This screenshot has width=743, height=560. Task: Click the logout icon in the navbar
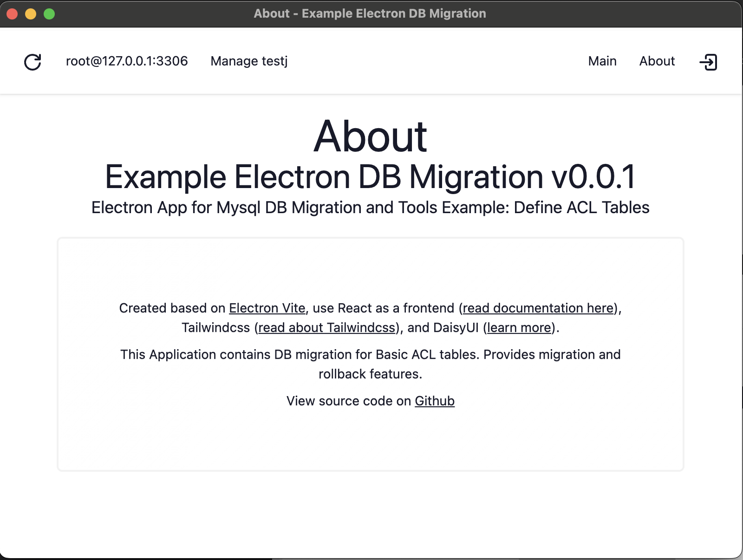pos(708,62)
